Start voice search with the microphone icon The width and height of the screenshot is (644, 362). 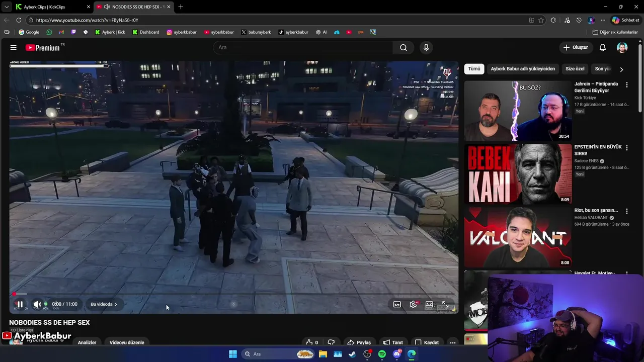[426, 47]
